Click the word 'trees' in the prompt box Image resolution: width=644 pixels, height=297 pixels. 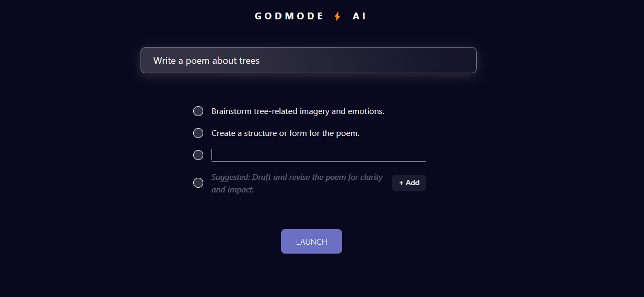(249, 61)
